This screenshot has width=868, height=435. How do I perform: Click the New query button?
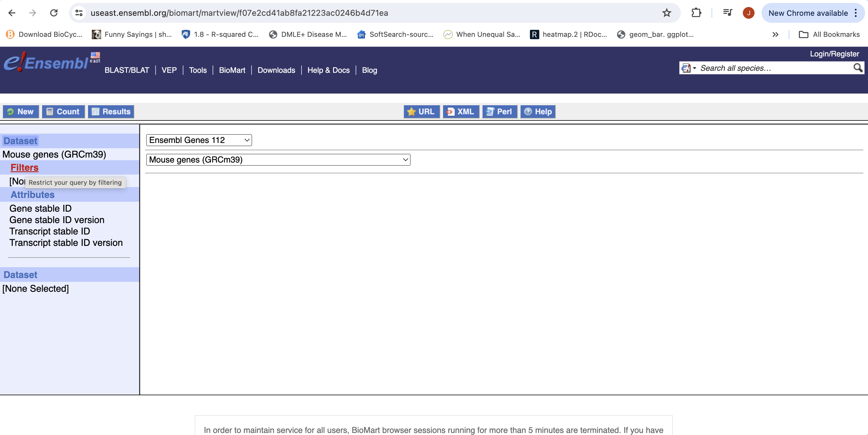(20, 112)
